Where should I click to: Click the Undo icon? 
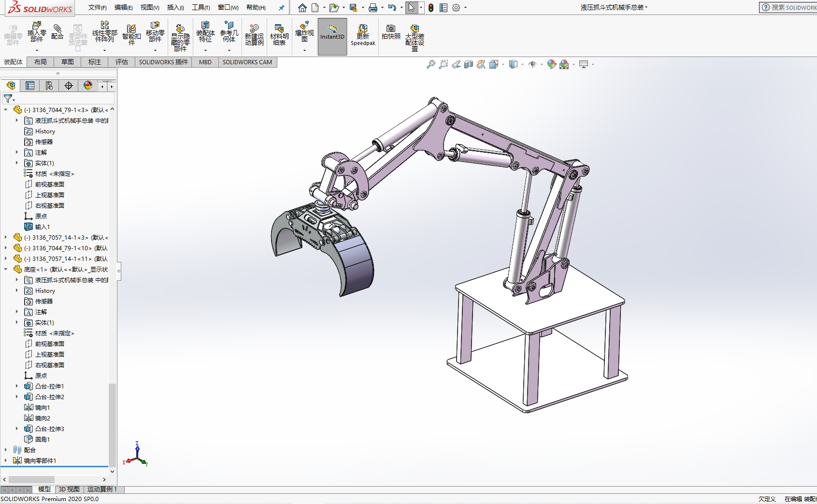pyautogui.click(x=392, y=8)
